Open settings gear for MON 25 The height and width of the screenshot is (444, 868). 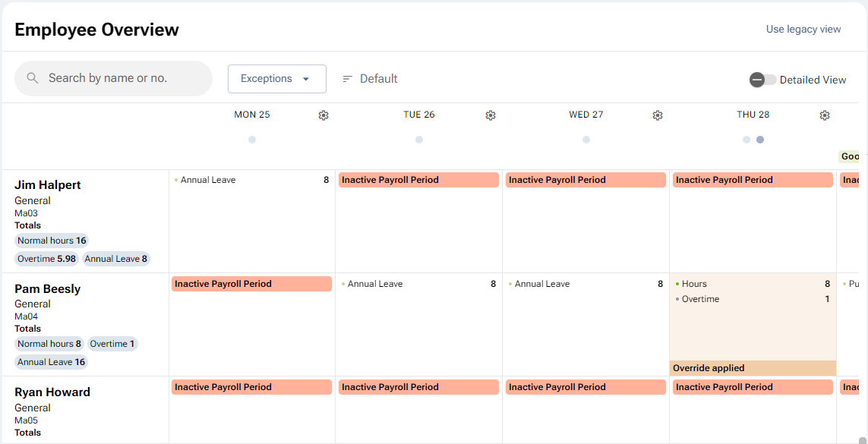pyautogui.click(x=324, y=115)
